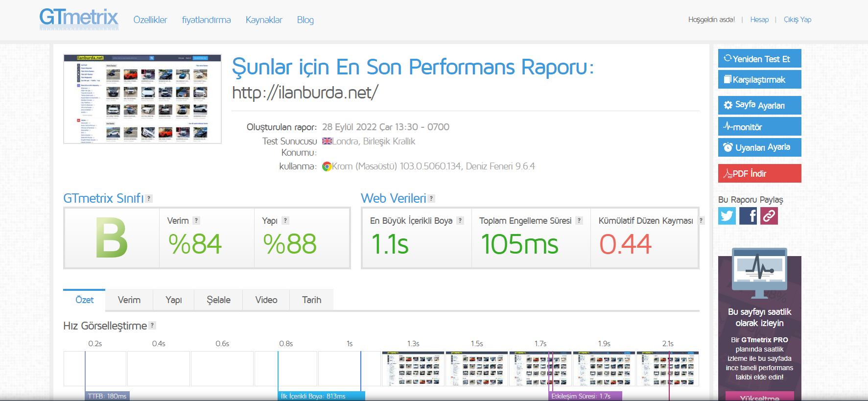Click the %84 Verim score
868x401 pixels.
(x=195, y=244)
